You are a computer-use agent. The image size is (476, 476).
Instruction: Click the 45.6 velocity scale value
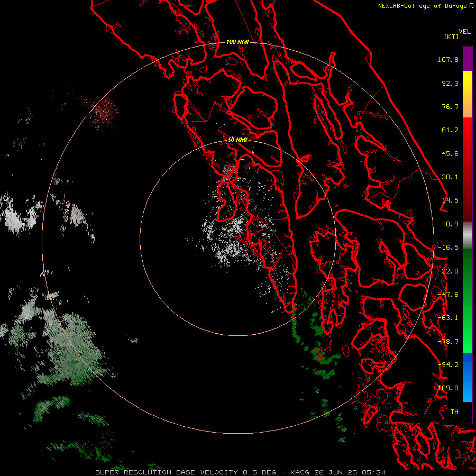tap(450, 153)
